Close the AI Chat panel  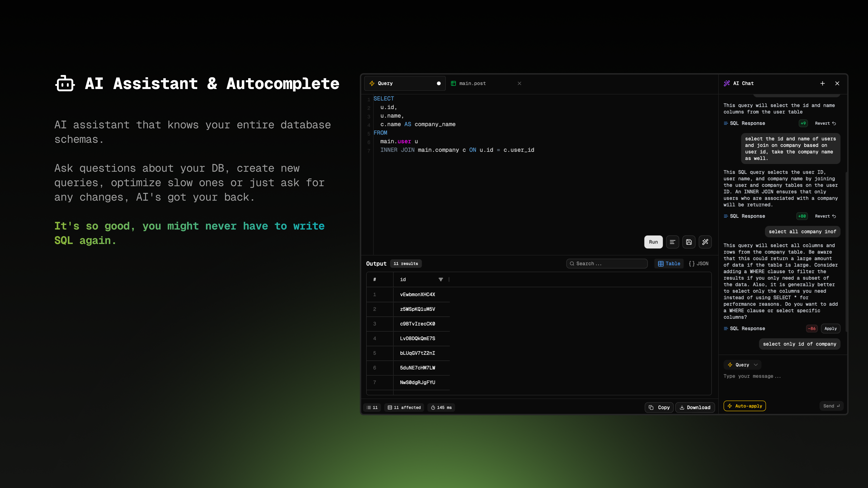pos(837,83)
